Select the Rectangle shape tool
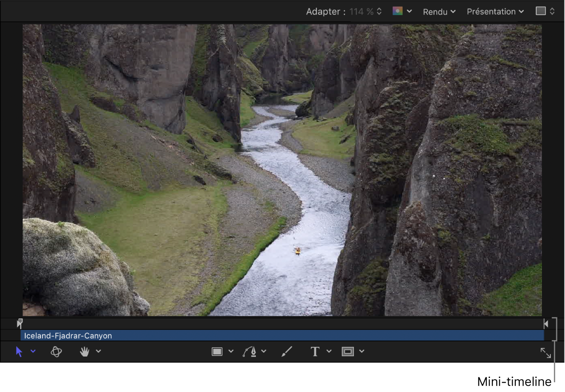565x392 pixels. (x=217, y=352)
